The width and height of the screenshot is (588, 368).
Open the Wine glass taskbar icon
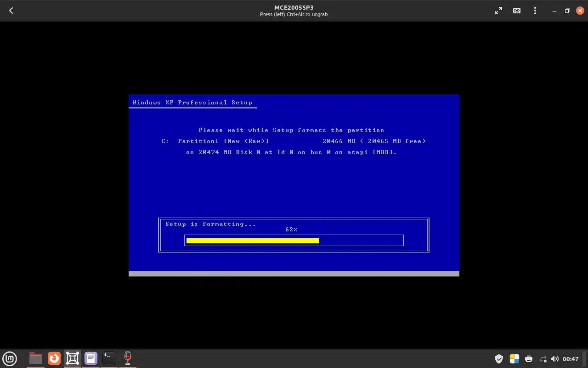pos(128,358)
